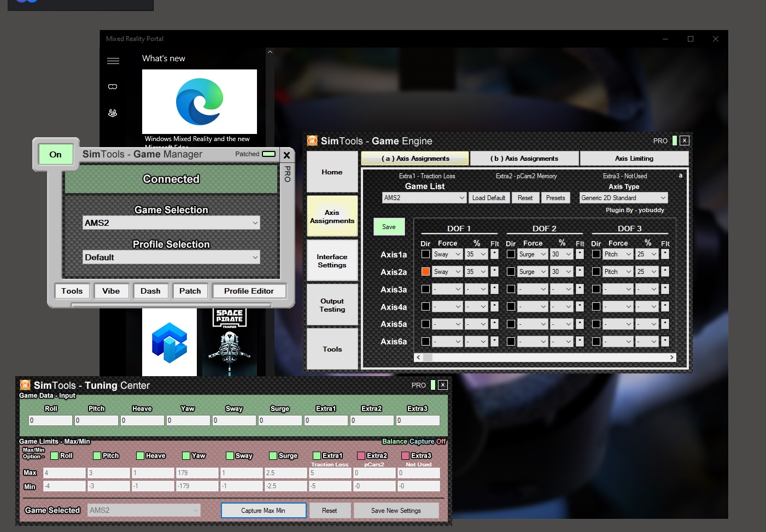Click the SimTools logo in Game Engine title
Screen dimensions: 766x532
(312, 141)
